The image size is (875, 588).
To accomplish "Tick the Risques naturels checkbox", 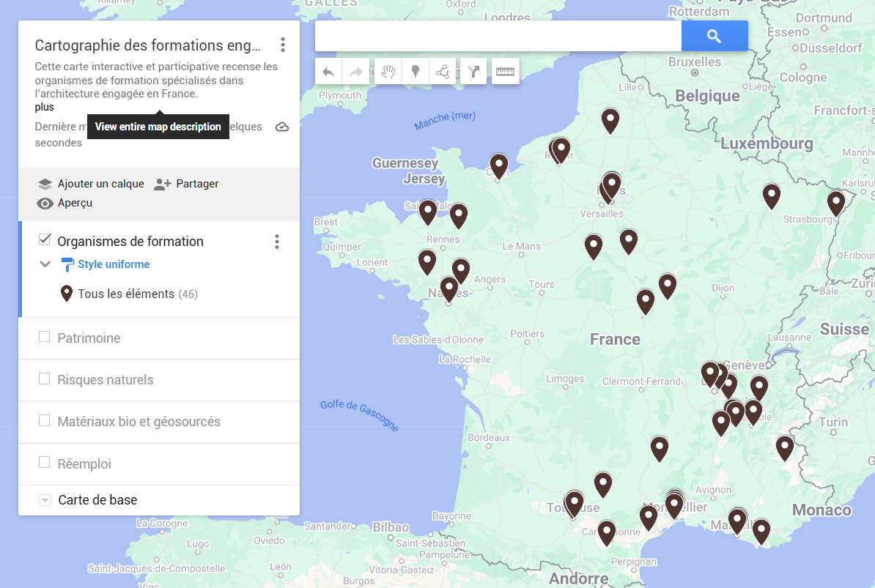I will tap(45, 379).
